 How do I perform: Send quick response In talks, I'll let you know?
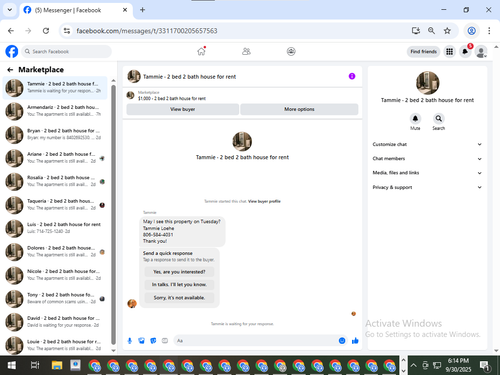(x=179, y=285)
